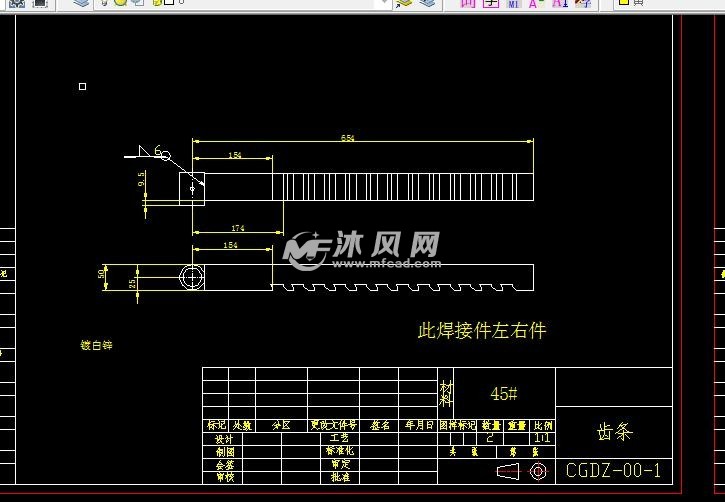Click Make Object's Layer Current icon
Screen dimensions: 725x502
(x=403, y=3)
